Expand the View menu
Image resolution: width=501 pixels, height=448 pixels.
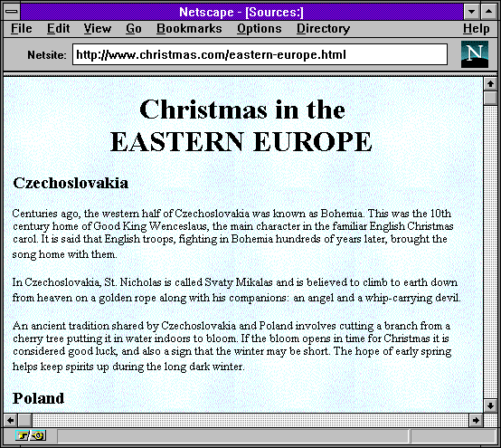(98, 29)
